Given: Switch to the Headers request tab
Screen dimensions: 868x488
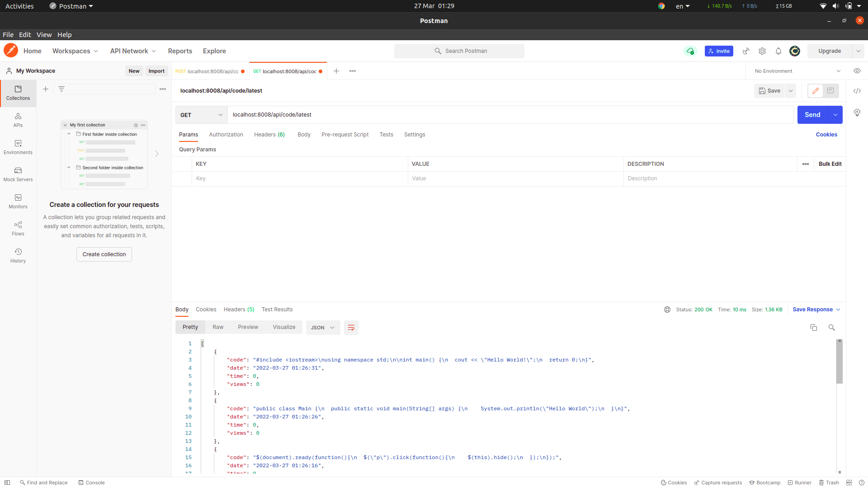Looking at the screenshot, I should pos(269,134).
